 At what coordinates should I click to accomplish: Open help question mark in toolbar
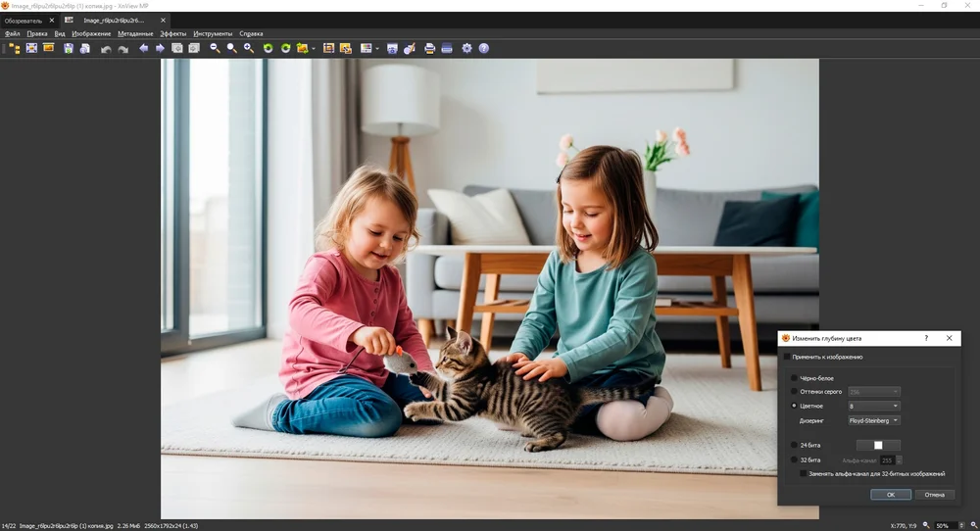click(x=484, y=48)
